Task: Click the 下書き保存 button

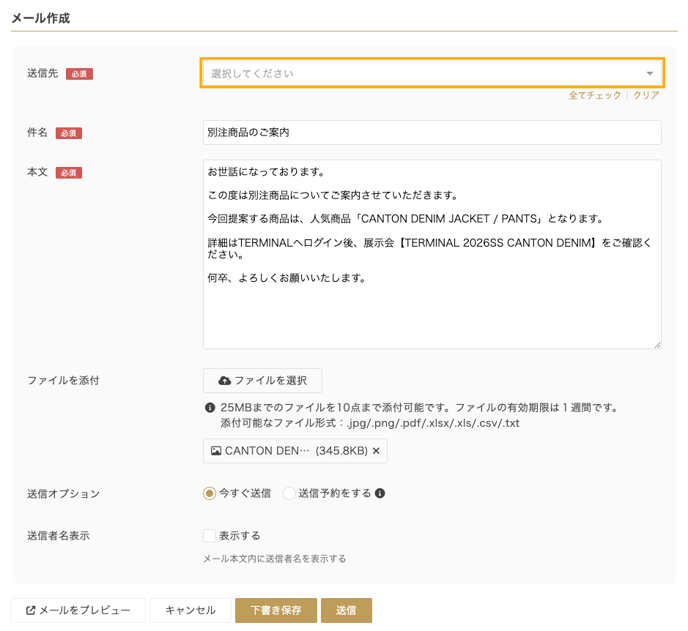Action: coord(276,610)
